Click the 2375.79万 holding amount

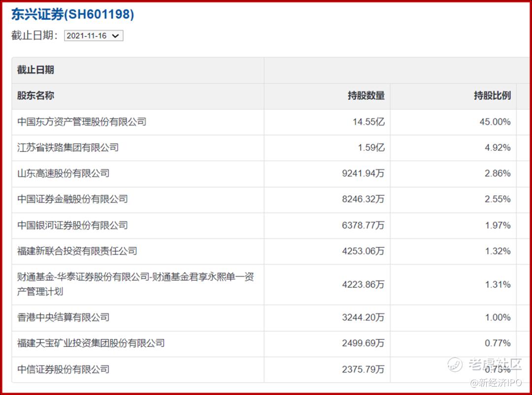pos(364,369)
